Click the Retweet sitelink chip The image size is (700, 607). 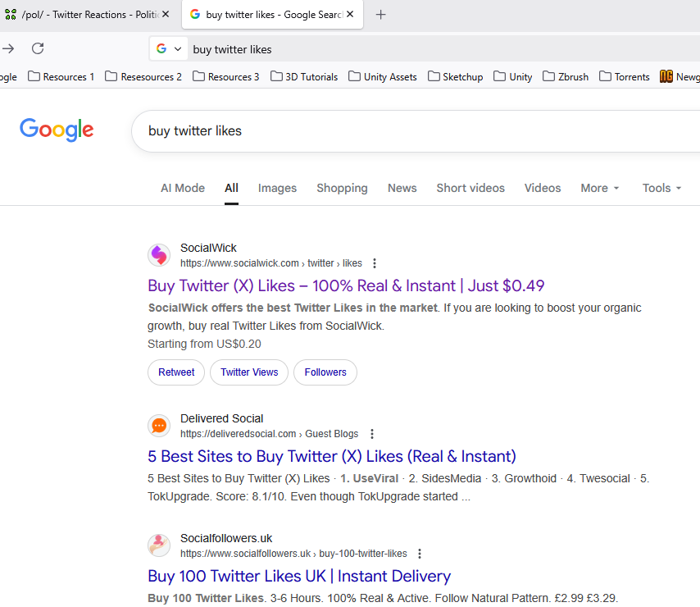[176, 372]
